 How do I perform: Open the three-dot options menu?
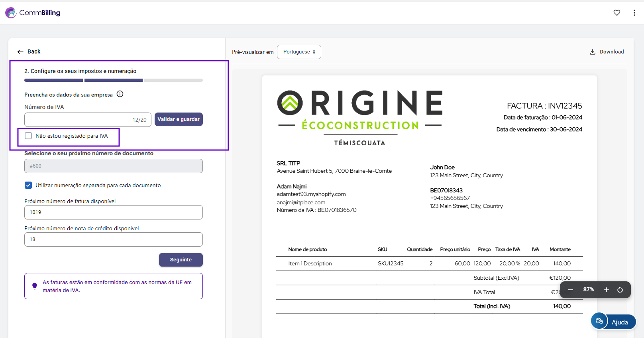point(634,13)
